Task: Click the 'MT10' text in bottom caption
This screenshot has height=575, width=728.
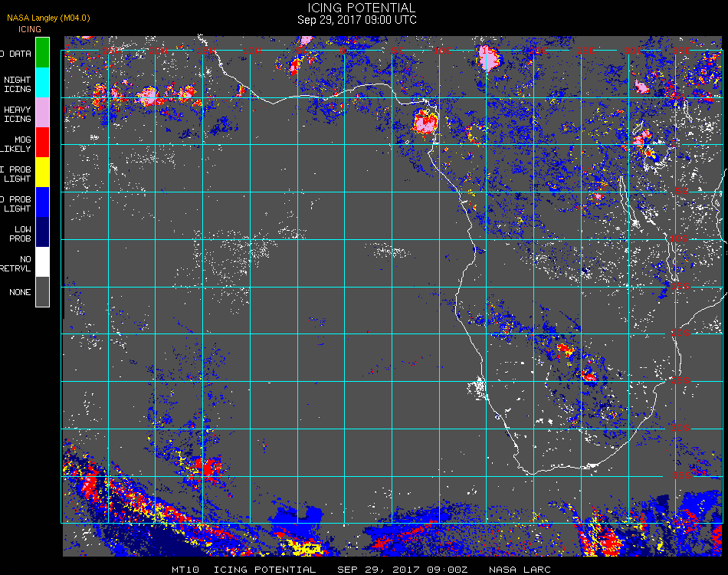Action: click(185, 570)
